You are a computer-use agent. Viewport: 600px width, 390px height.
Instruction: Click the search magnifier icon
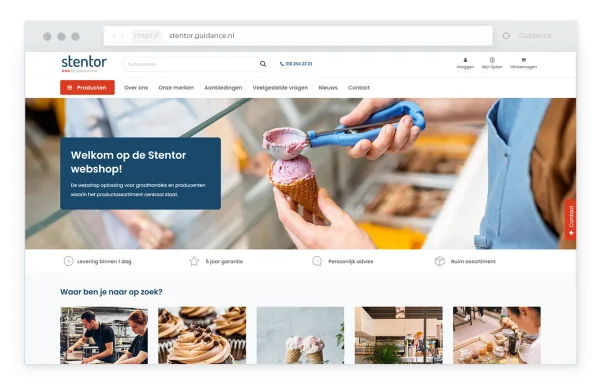pyautogui.click(x=263, y=64)
